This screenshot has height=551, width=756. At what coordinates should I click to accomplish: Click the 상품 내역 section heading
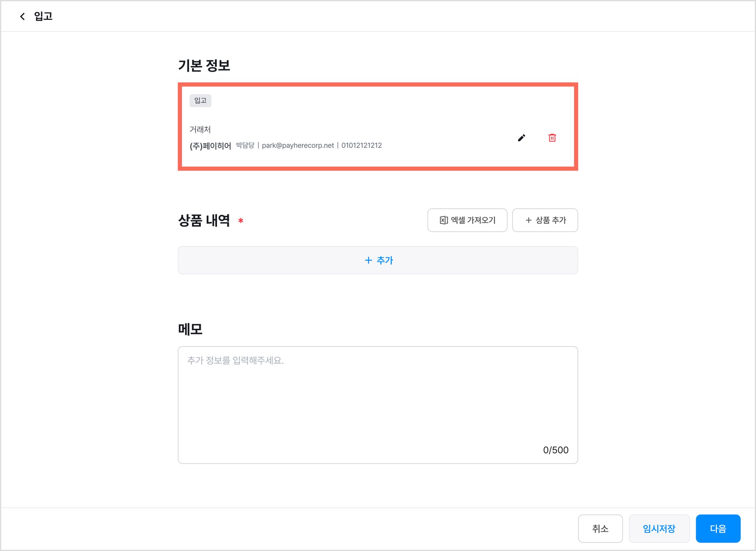204,220
